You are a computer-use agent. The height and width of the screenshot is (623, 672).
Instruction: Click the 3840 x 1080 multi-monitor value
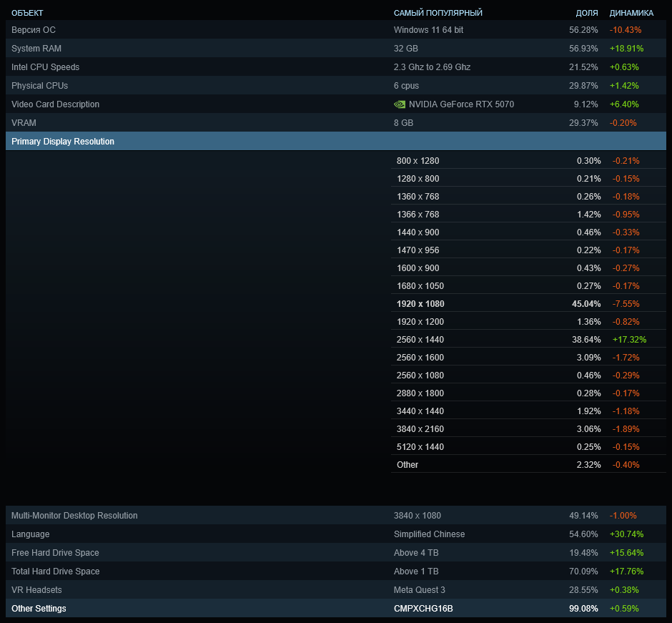[417, 516]
